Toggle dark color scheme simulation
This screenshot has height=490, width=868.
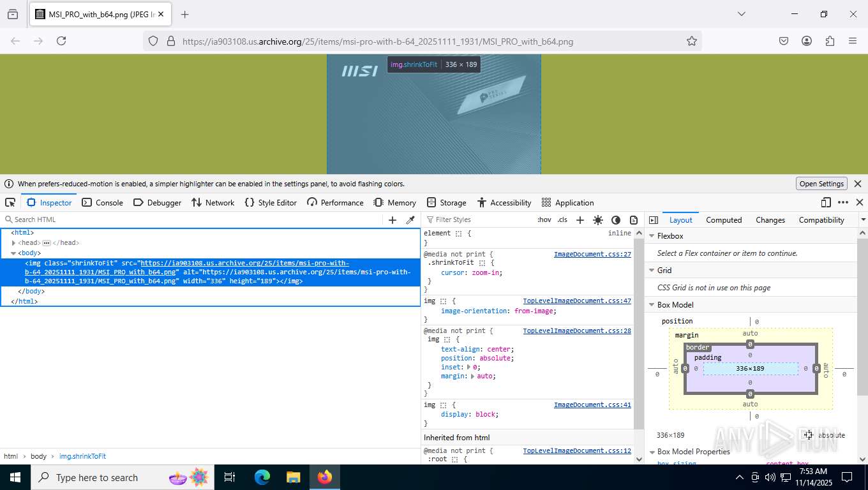615,219
